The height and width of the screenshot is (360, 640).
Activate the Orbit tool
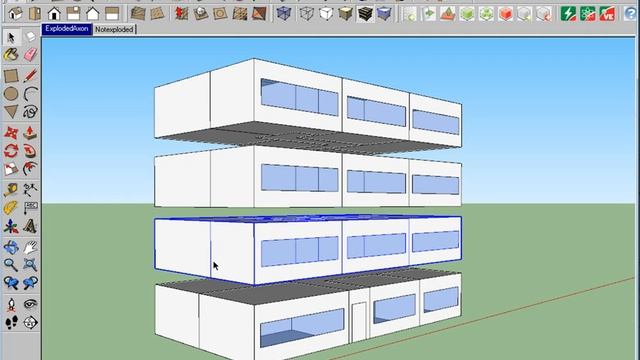[11, 247]
